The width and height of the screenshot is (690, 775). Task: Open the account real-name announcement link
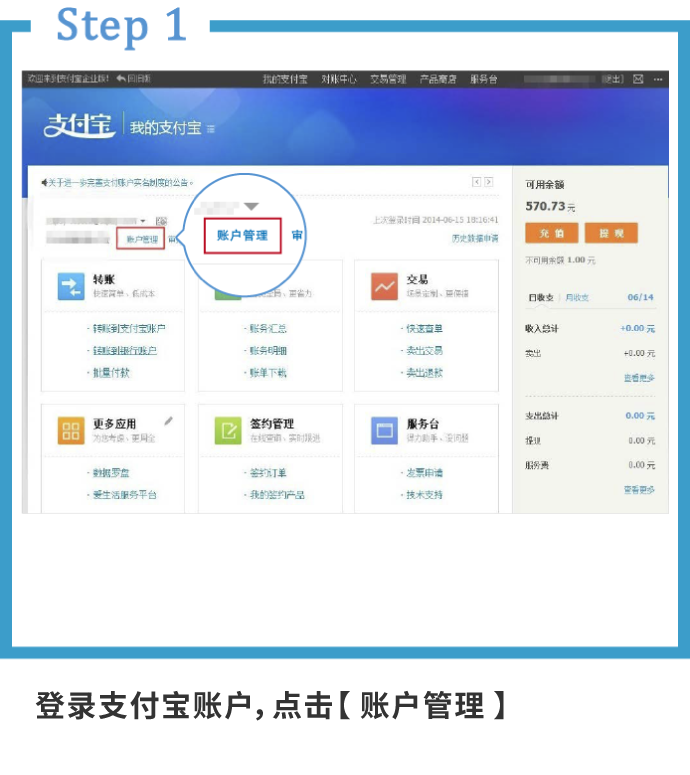[x=119, y=183]
